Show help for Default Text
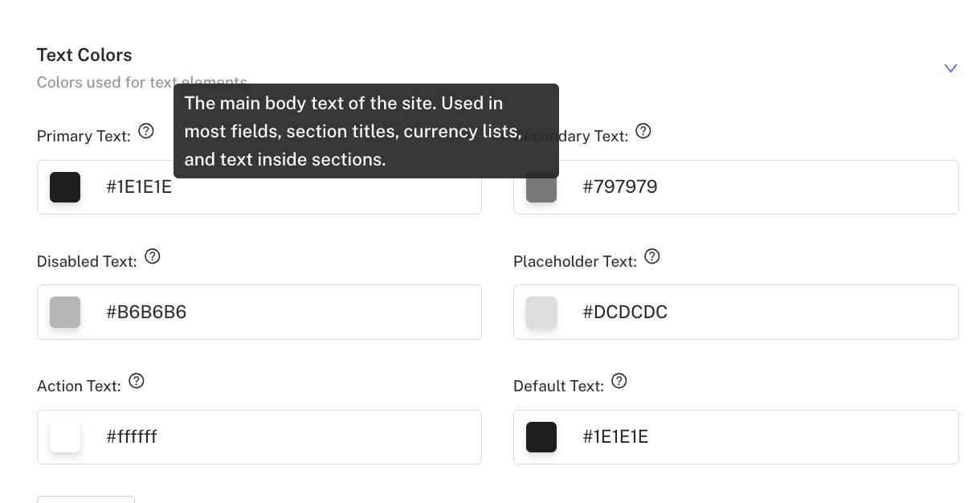 pyautogui.click(x=619, y=381)
